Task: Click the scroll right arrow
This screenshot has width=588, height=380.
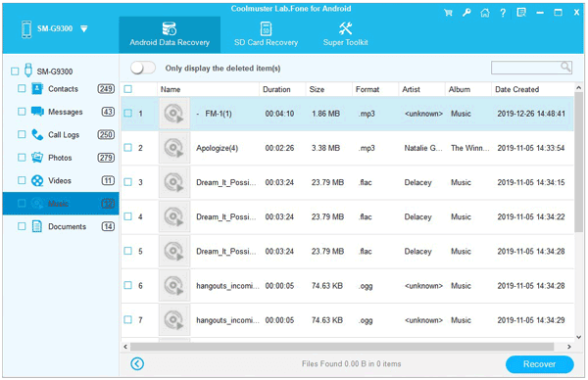Action: click(x=569, y=347)
